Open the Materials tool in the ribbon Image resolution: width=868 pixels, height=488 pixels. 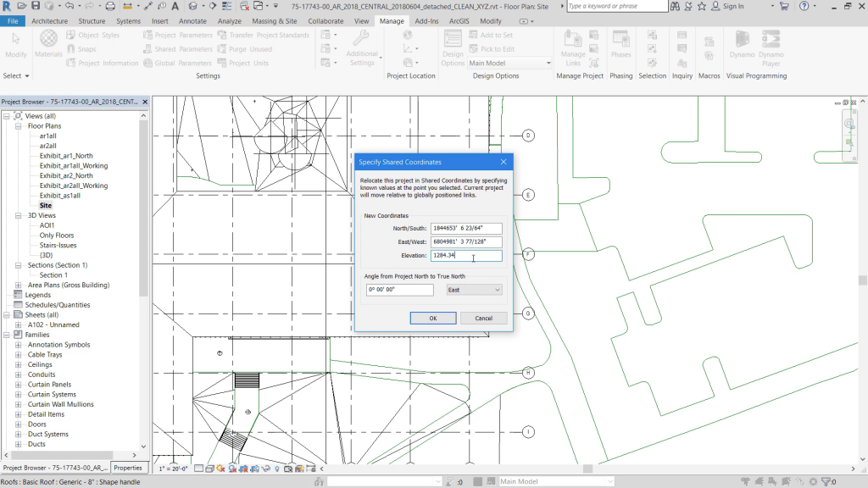pyautogui.click(x=48, y=44)
